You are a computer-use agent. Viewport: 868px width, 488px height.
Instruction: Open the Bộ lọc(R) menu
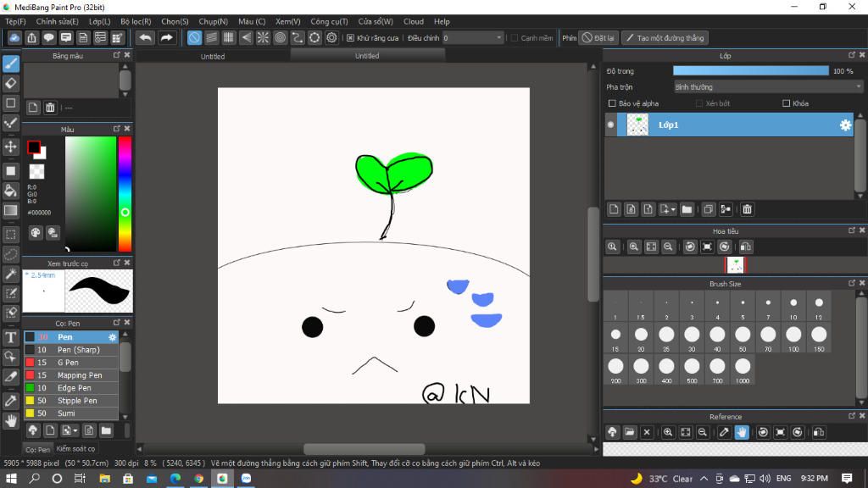[x=136, y=21]
